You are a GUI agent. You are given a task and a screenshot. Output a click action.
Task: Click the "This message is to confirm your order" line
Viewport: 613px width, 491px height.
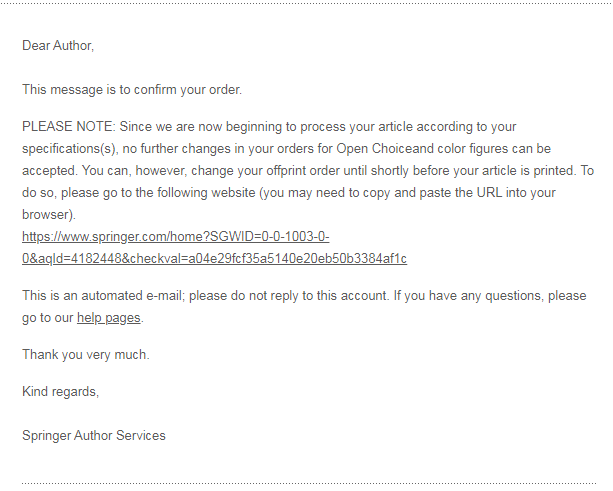[132, 90]
